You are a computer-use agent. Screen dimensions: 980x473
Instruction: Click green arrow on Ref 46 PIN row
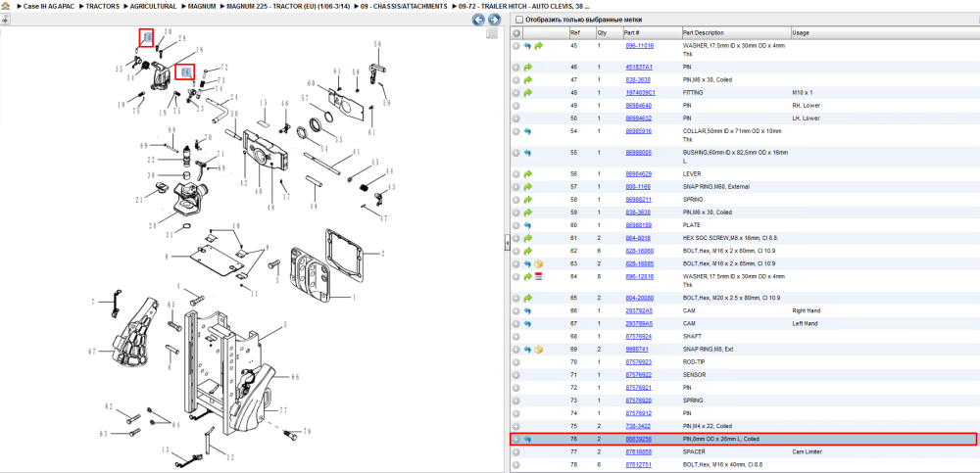[527, 68]
